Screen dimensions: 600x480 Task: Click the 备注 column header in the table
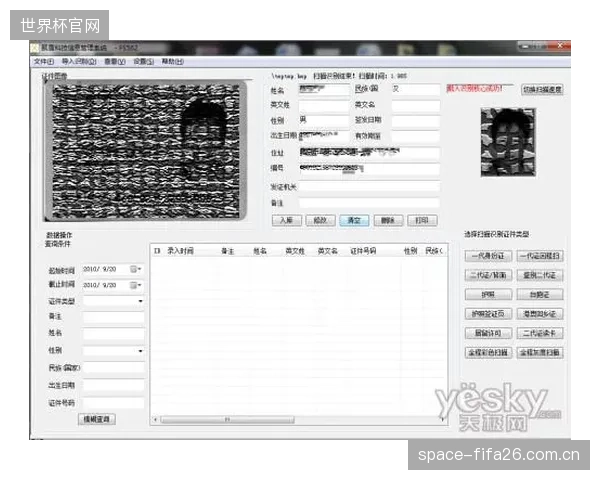coord(228,251)
